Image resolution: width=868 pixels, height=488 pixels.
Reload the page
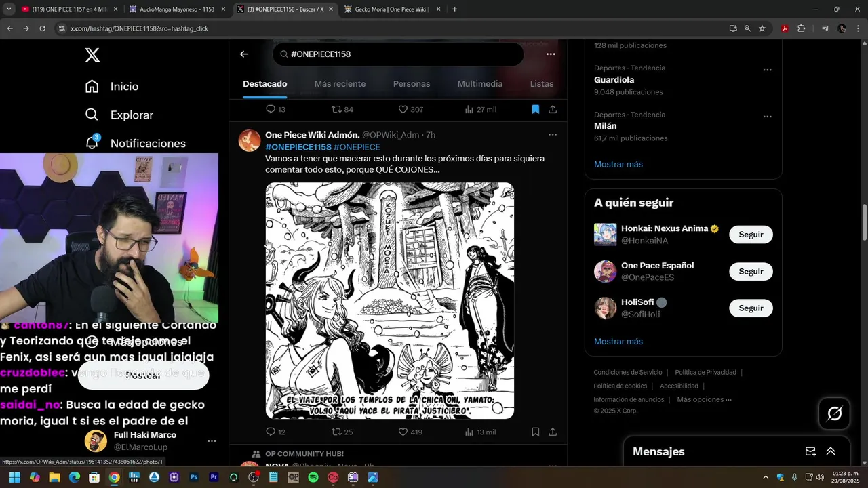42,28
